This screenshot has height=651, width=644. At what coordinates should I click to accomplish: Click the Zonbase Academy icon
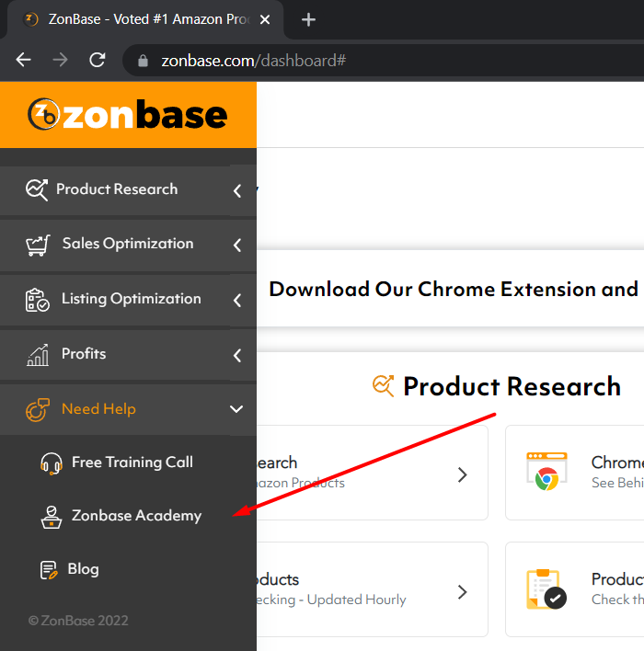[52, 517]
